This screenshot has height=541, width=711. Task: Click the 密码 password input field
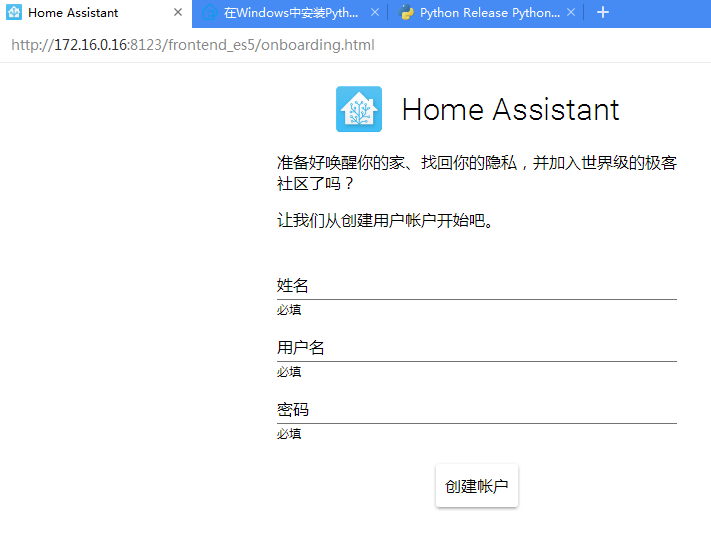pyautogui.click(x=477, y=410)
